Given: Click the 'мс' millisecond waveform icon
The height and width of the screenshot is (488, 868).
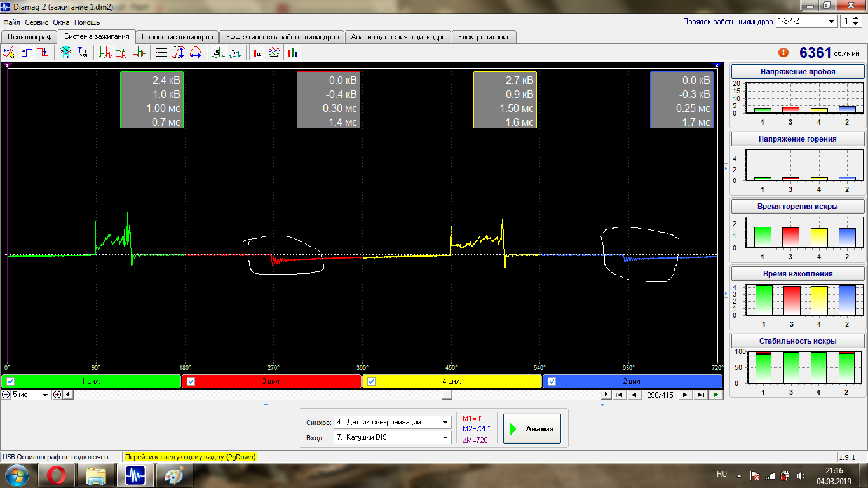Looking at the screenshot, I should pyautogui.click(x=218, y=53).
